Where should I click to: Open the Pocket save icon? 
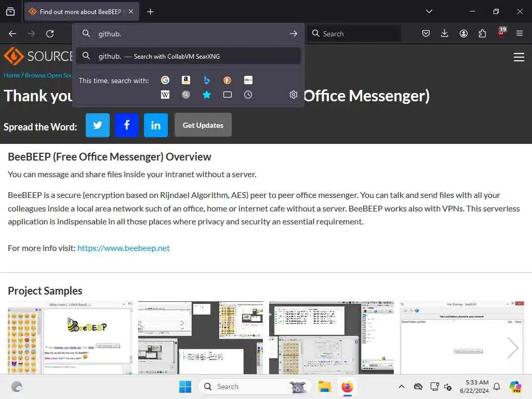click(x=426, y=33)
